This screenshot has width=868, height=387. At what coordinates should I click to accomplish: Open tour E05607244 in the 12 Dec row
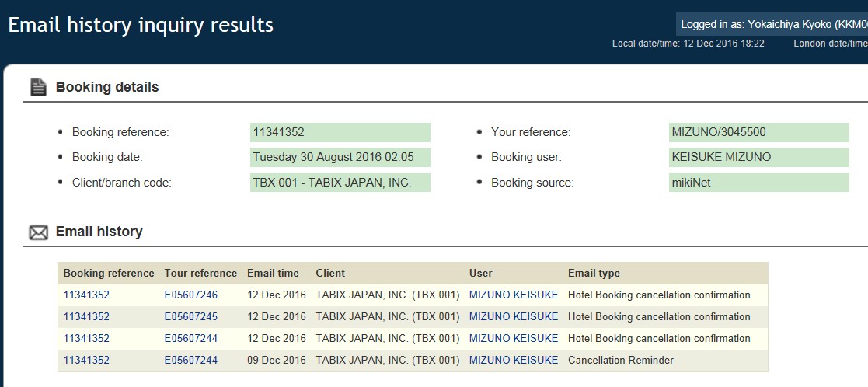point(190,339)
